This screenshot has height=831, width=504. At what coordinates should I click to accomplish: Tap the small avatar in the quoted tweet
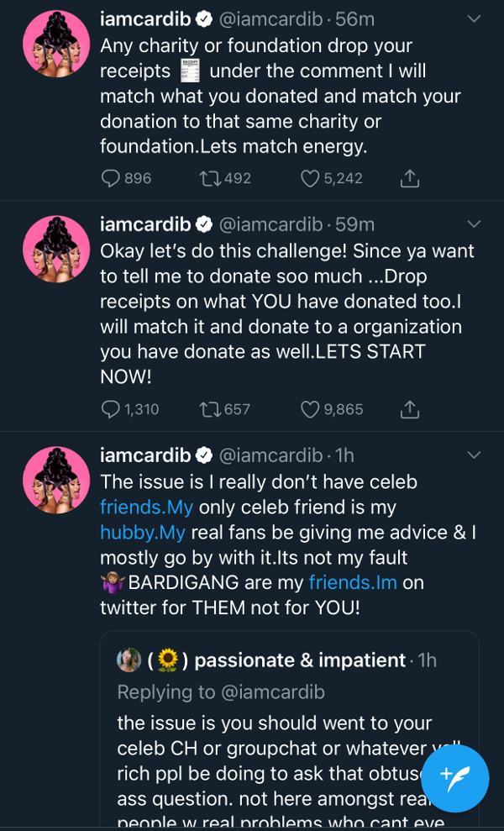pos(129,660)
